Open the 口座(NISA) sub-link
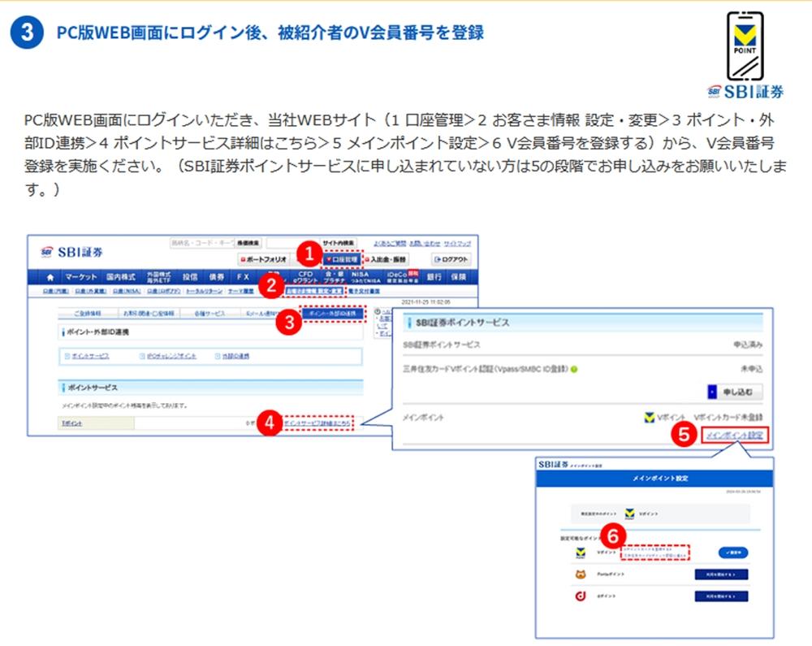Screen dimensions: 812x646 point(127,291)
